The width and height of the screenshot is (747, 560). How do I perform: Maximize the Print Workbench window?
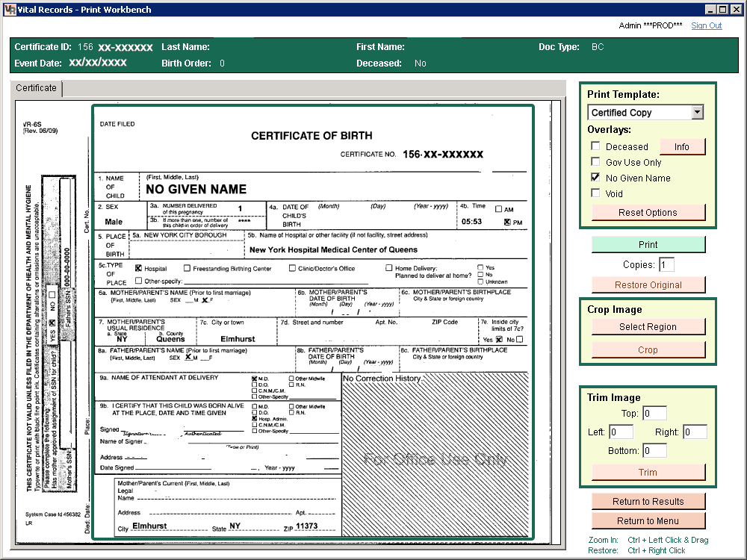pos(722,10)
